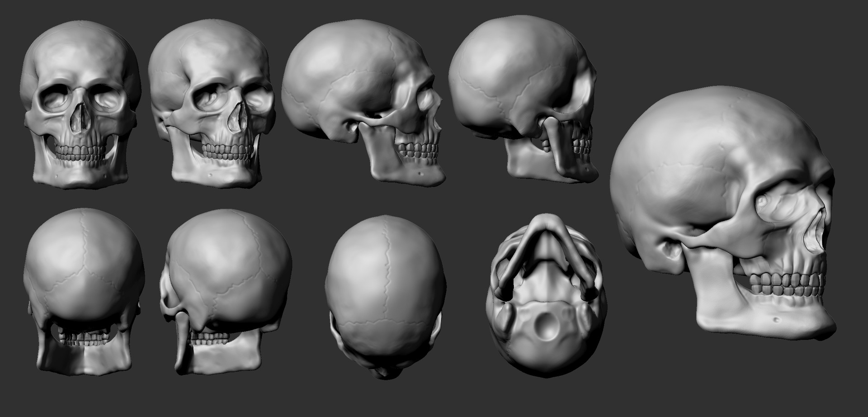Choose the top-down view of the skull

point(385,294)
